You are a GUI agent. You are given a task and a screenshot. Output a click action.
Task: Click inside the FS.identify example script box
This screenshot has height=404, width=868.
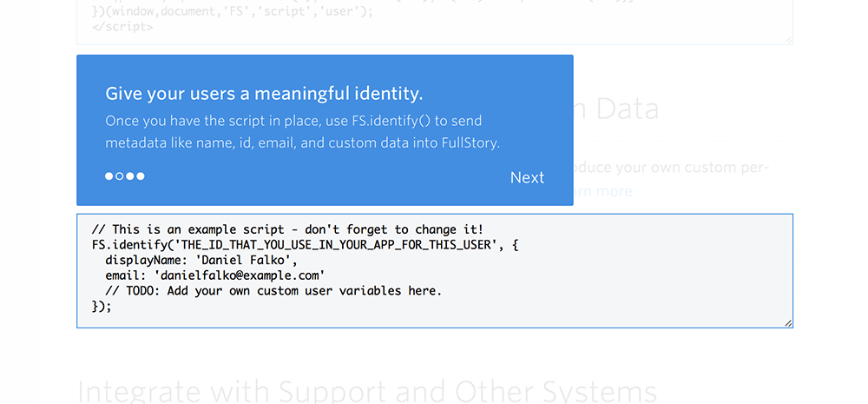pyautogui.click(x=435, y=270)
